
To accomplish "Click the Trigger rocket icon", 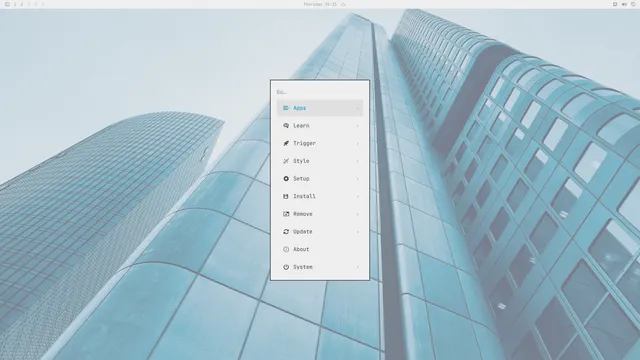I will [286, 143].
